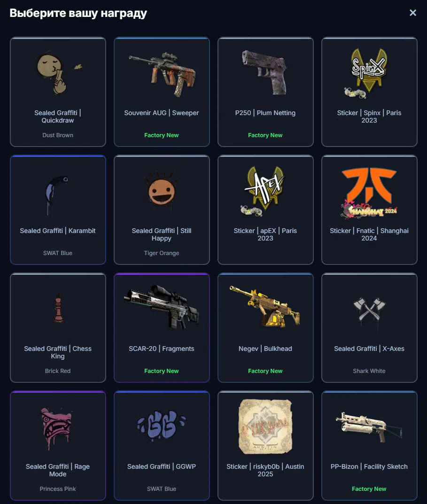Pick the SCAR-20 Fragments rifle image

(162, 307)
